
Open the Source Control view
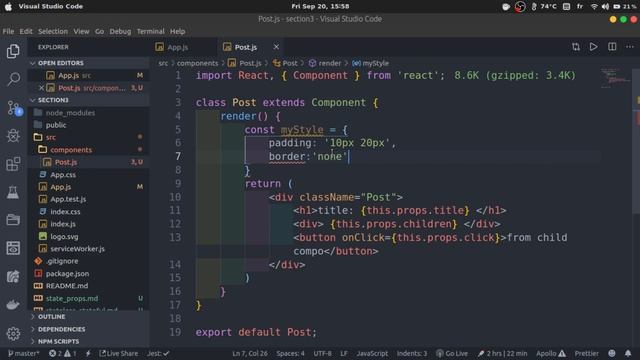pyautogui.click(x=13, y=108)
